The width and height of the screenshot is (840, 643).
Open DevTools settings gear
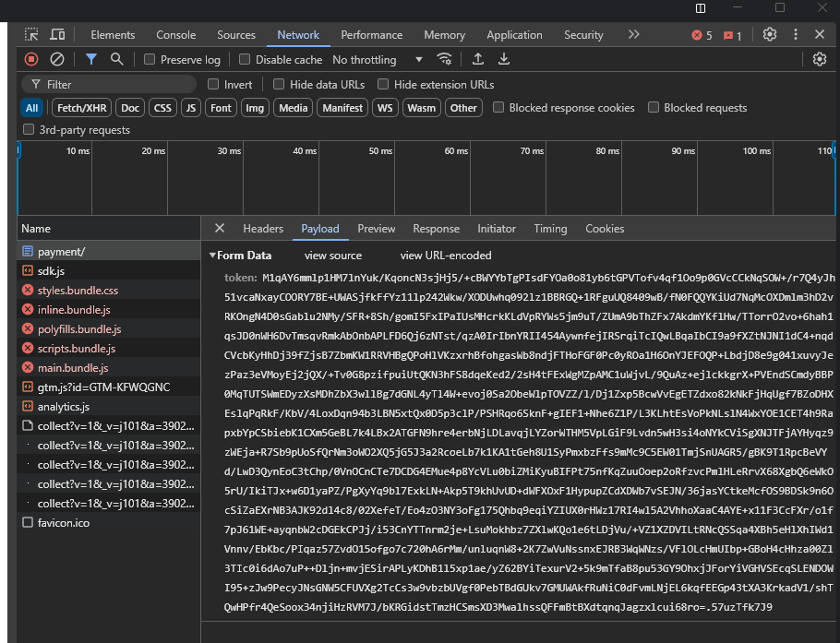[x=770, y=35]
